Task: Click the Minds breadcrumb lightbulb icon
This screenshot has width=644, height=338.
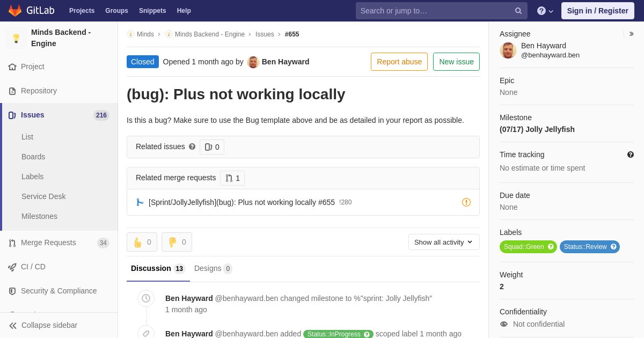Action: pos(130,34)
